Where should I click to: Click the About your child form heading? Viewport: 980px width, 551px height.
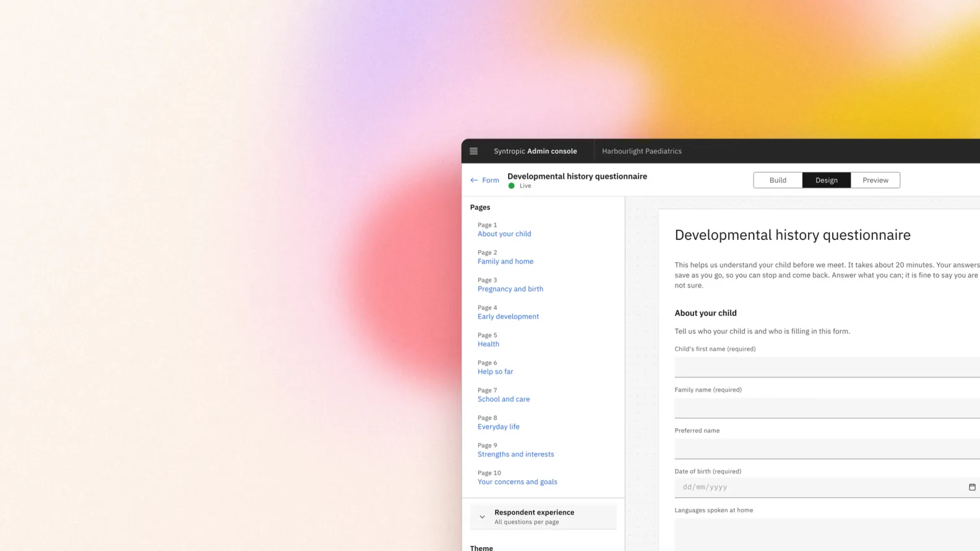click(x=705, y=313)
